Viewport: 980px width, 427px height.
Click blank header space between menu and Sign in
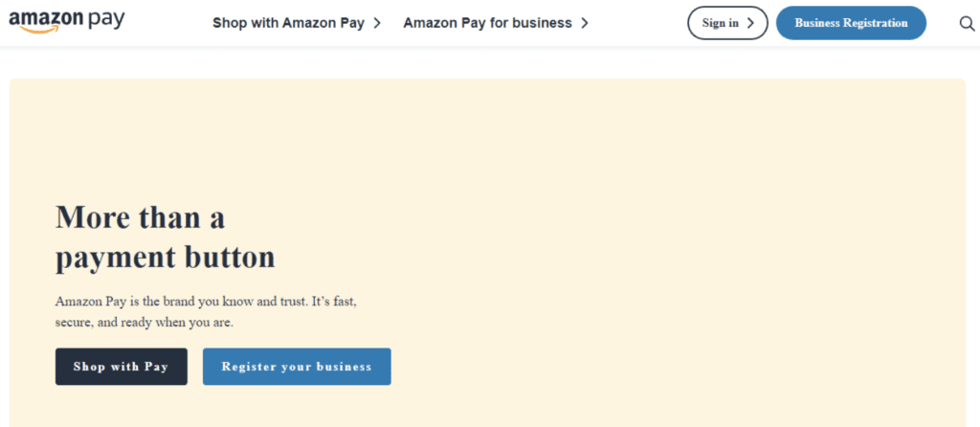(637, 23)
